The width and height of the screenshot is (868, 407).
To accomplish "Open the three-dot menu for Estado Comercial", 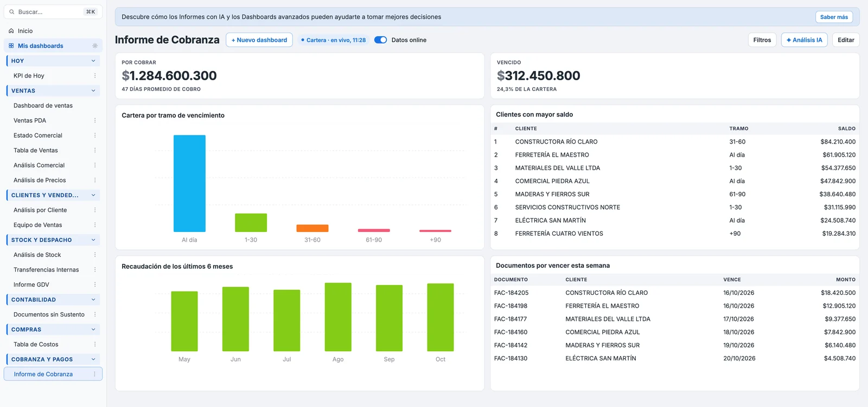I will click(95, 135).
